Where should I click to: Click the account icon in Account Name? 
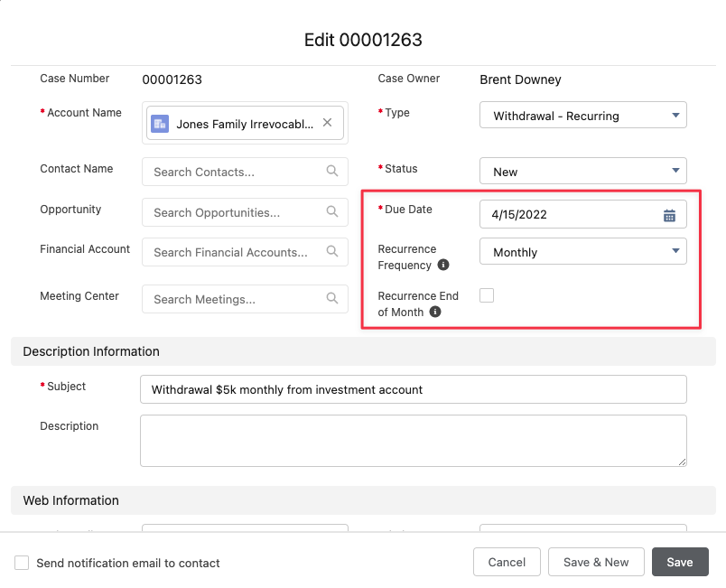click(x=161, y=124)
